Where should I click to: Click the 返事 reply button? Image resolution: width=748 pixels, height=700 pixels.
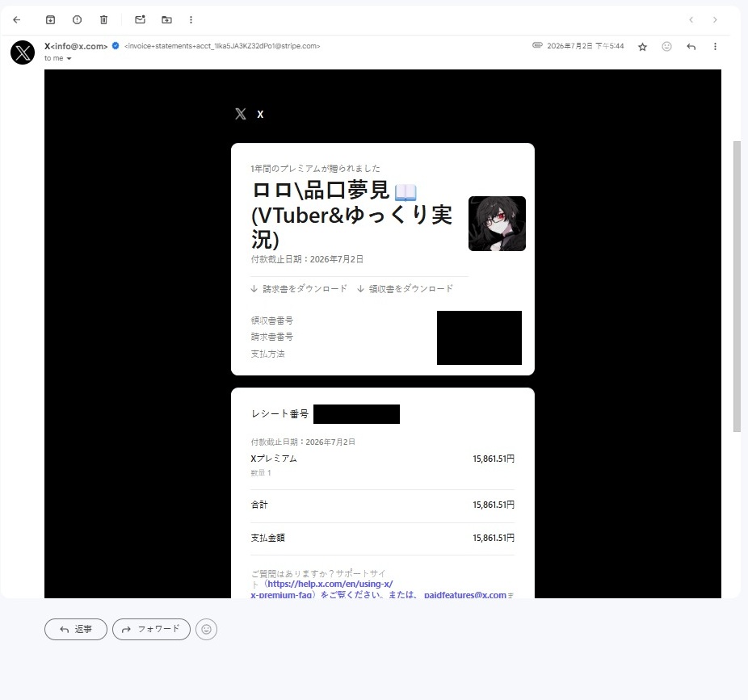point(76,630)
